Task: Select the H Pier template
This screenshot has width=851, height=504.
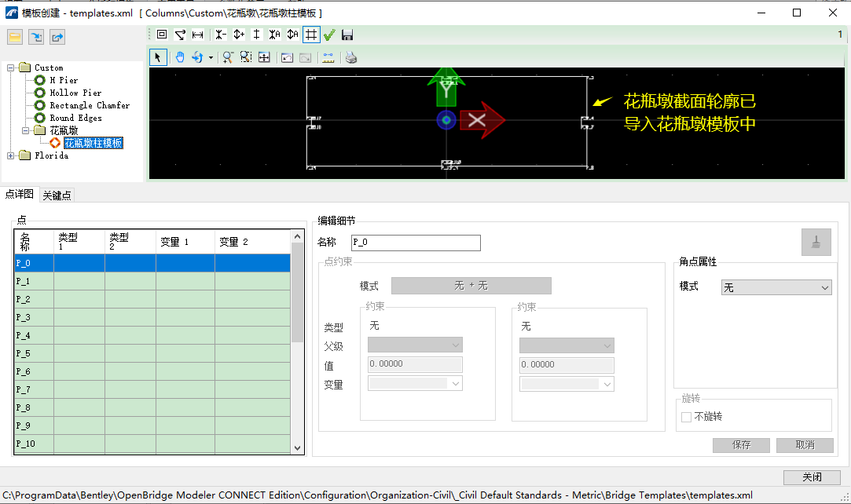Action: (64, 80)
